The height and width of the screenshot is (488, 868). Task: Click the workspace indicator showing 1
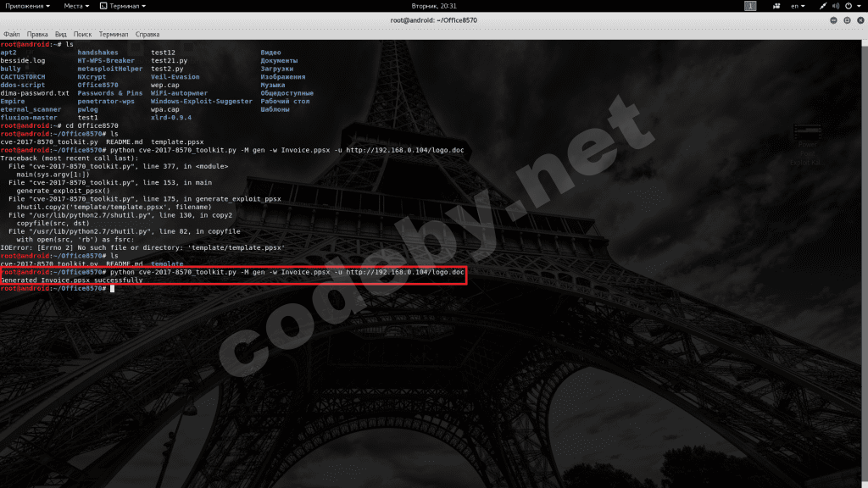[x=750, y=6]
